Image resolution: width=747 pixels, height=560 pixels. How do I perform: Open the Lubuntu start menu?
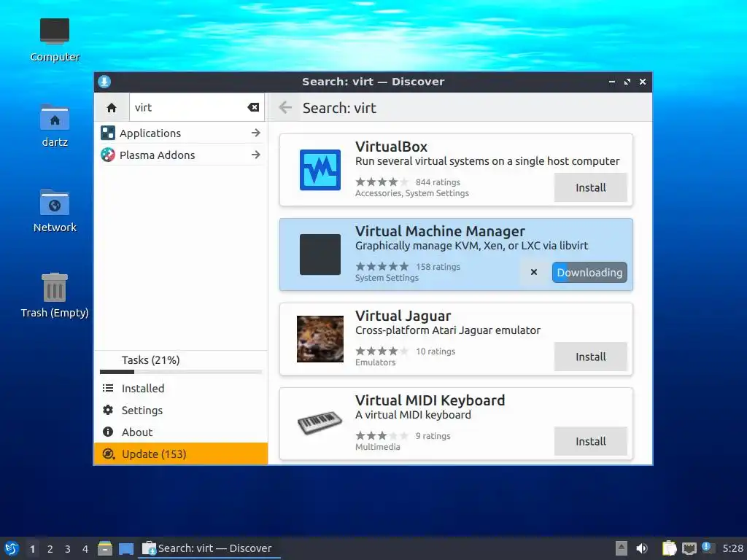[12, 548]
